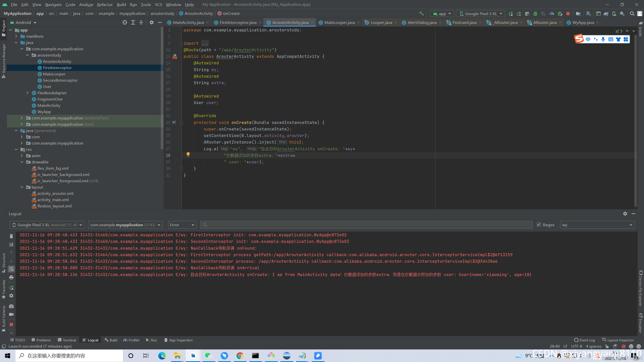The image size is (644, 362).
Task: Expand the manifests folder in project tree
Action: coord(16,36)
